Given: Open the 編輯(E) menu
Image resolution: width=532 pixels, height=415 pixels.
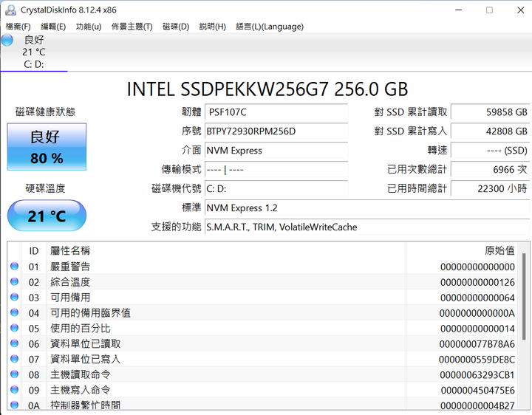Looking at the screenshot, I should tap(53, 27).
